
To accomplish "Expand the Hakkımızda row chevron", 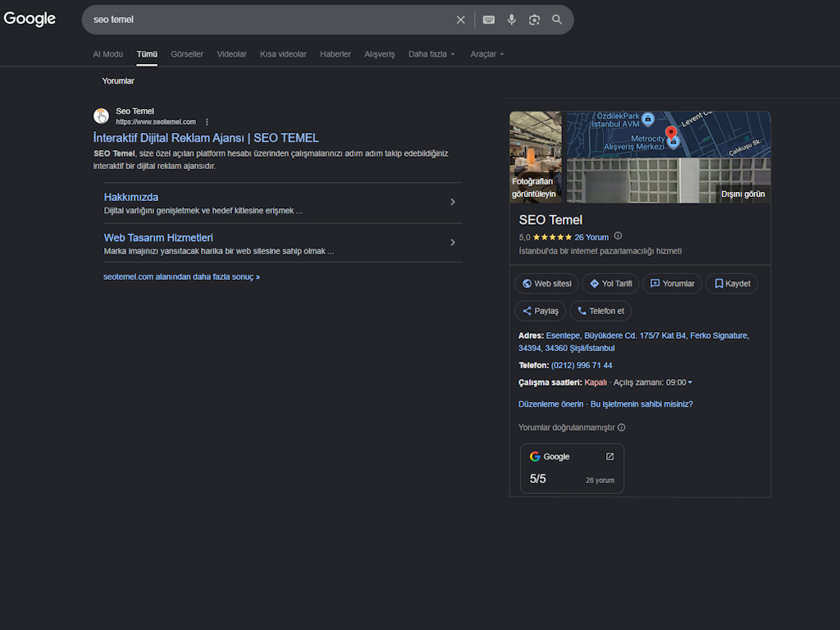I will [x=453, y=202].
